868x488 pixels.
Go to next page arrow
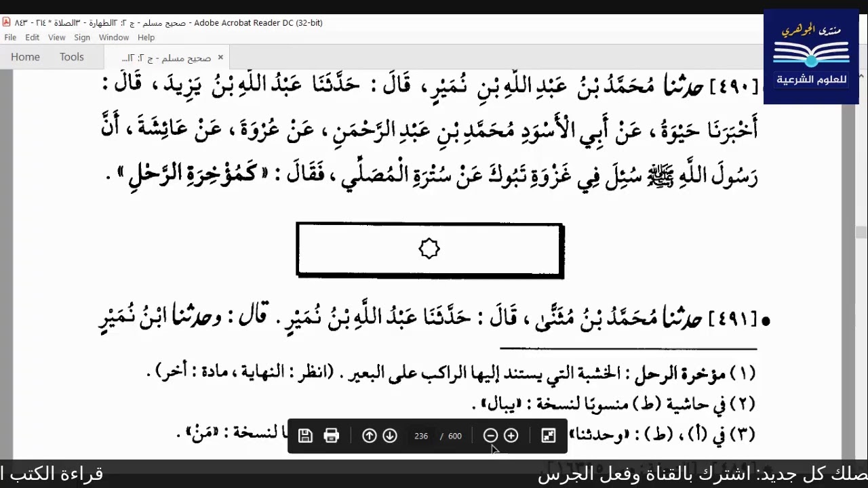(x=390, y=436)
